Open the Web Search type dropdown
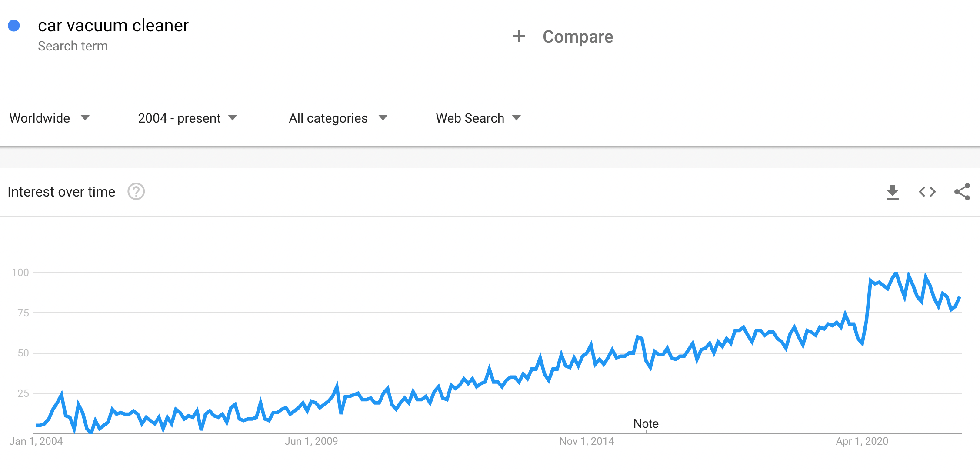The image size is (980, 473). 478,118
